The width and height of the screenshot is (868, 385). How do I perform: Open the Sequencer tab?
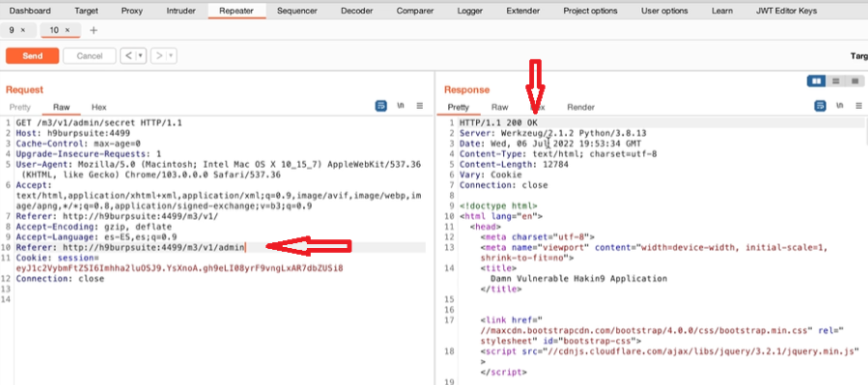pyautogui.click(x=296, y=11)
